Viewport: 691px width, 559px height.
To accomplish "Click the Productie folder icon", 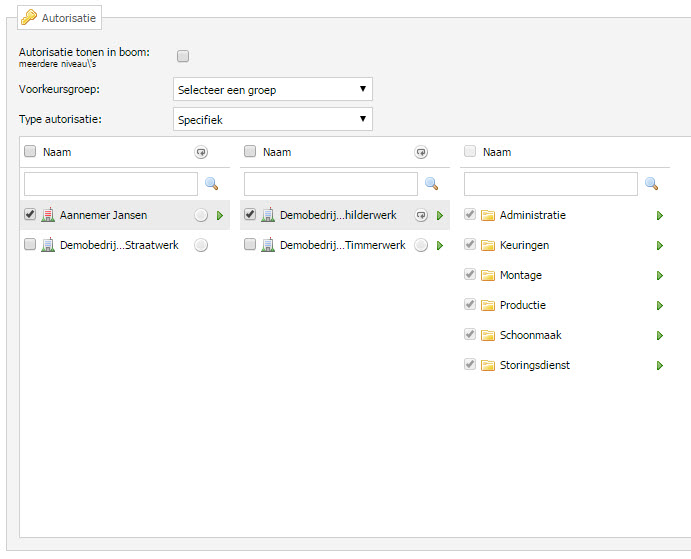I will (x=488, y=305).
